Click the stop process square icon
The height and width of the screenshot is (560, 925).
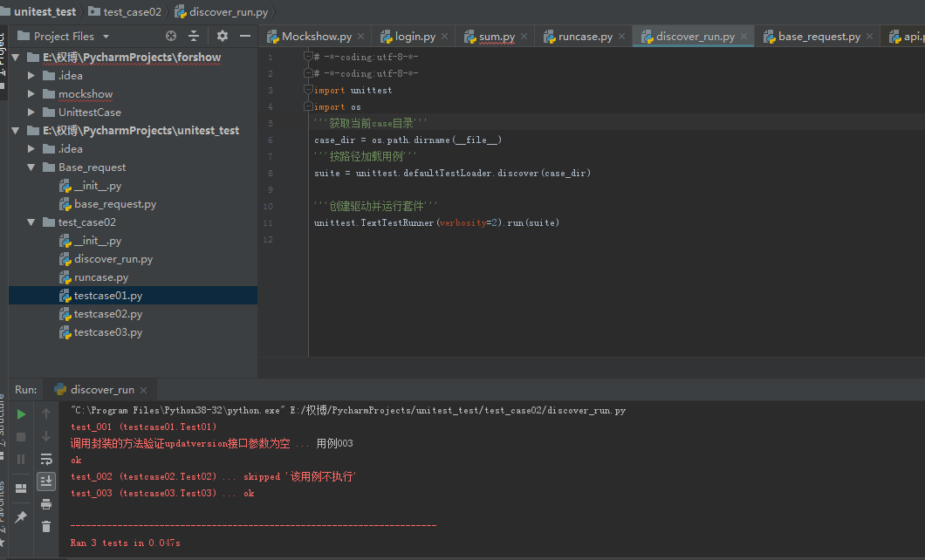coord(21,437)
